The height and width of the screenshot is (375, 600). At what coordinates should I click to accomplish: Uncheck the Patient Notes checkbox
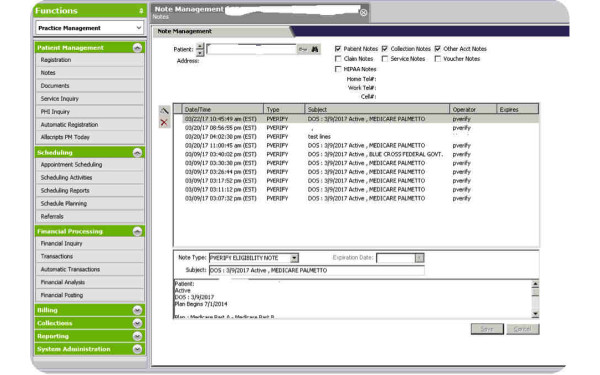[x=338, y=49]
